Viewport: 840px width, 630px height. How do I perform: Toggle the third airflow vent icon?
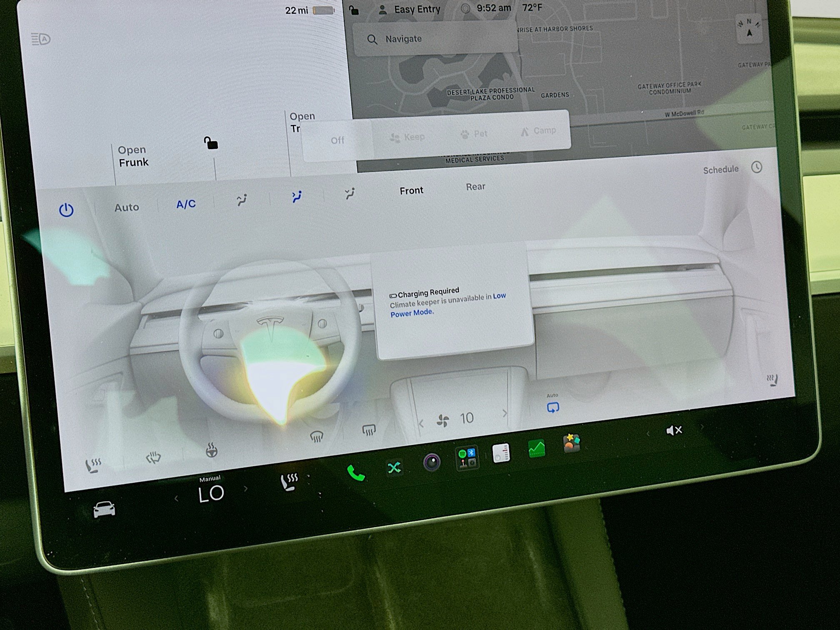coord(350,193)
